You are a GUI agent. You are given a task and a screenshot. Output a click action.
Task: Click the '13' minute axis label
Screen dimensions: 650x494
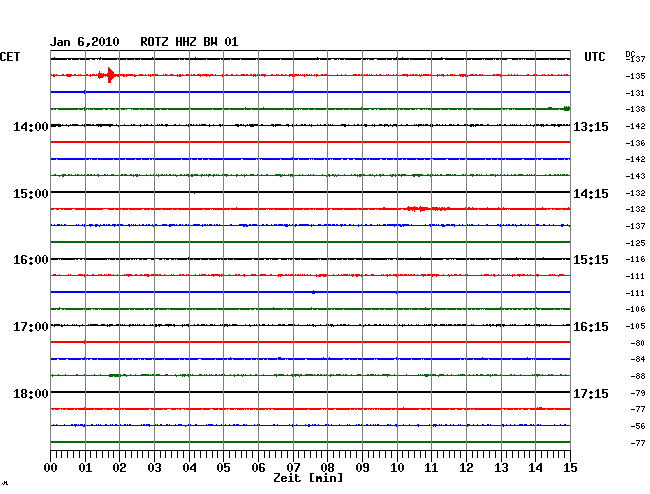point(501,468)
